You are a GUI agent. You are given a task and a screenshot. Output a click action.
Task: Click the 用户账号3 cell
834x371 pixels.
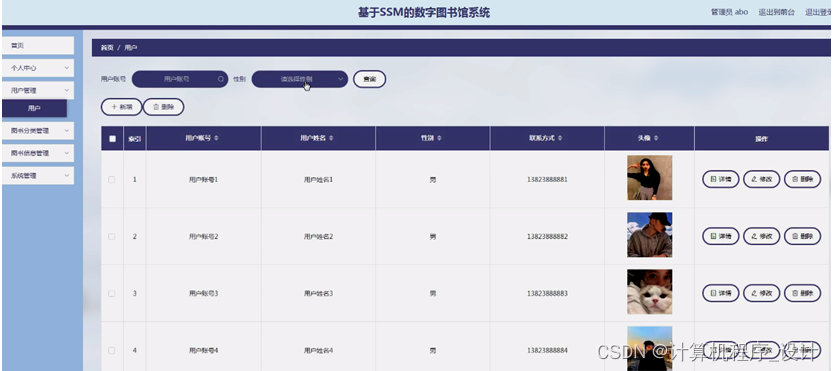pos(204,293)
